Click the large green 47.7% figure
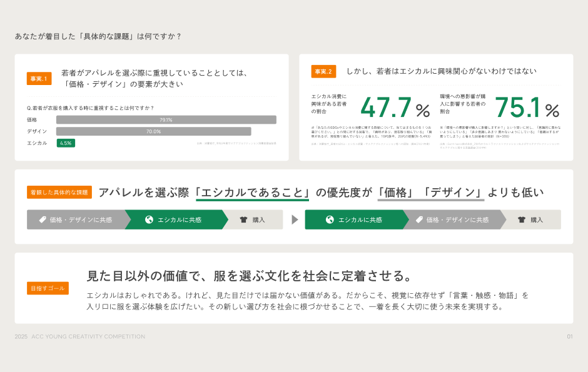Viewport: 588px width, 372px height. point(395,108)
